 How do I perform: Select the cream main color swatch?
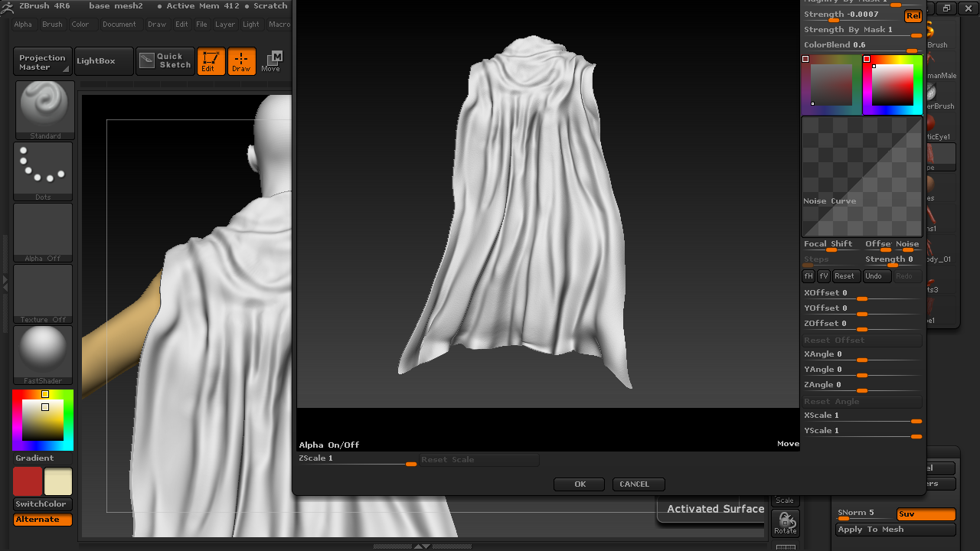[58, 482]
